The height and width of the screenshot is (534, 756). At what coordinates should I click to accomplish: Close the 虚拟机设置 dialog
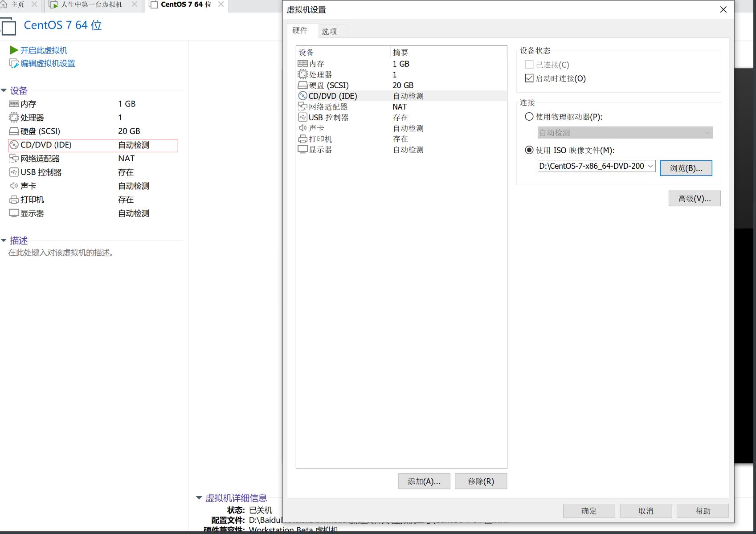723,10
